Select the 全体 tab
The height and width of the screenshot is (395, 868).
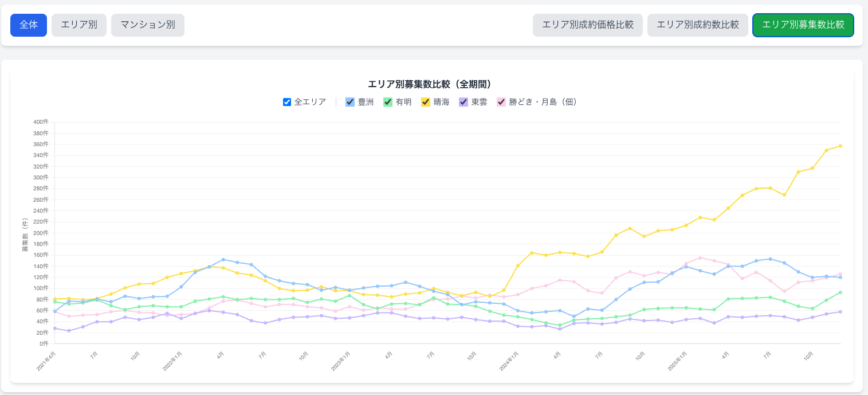pyautogui.click(x=29, y=25)
